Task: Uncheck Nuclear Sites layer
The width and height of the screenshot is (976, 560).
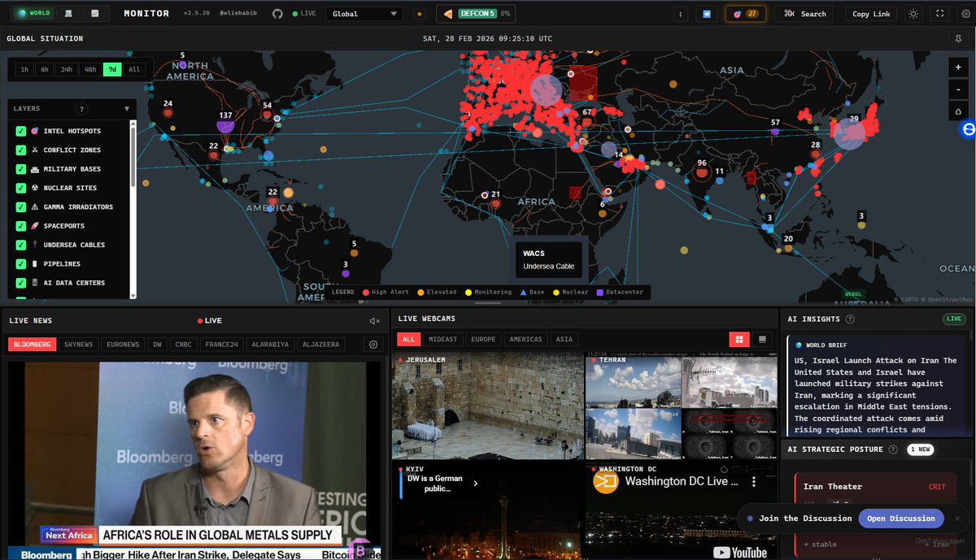Action: tap(21, 188)
